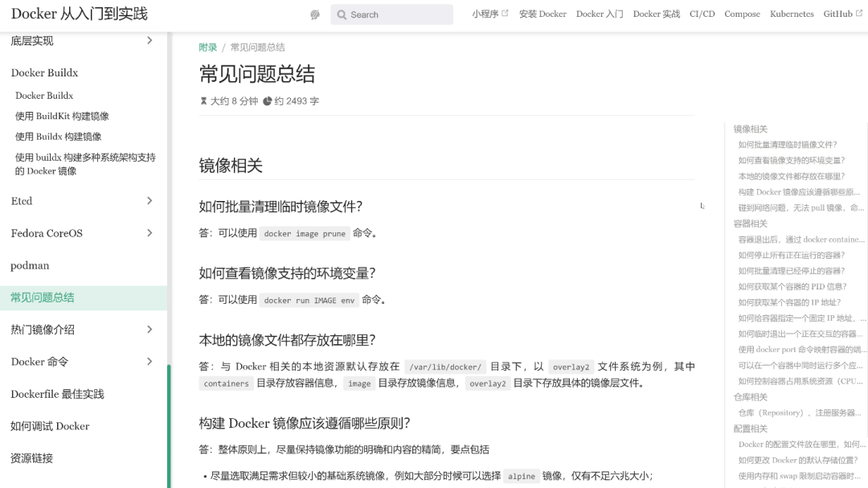Viewport: 868px width, 488px height.
Task: Expand the Fedora CoreOS chevron
Action: (149, 233)
